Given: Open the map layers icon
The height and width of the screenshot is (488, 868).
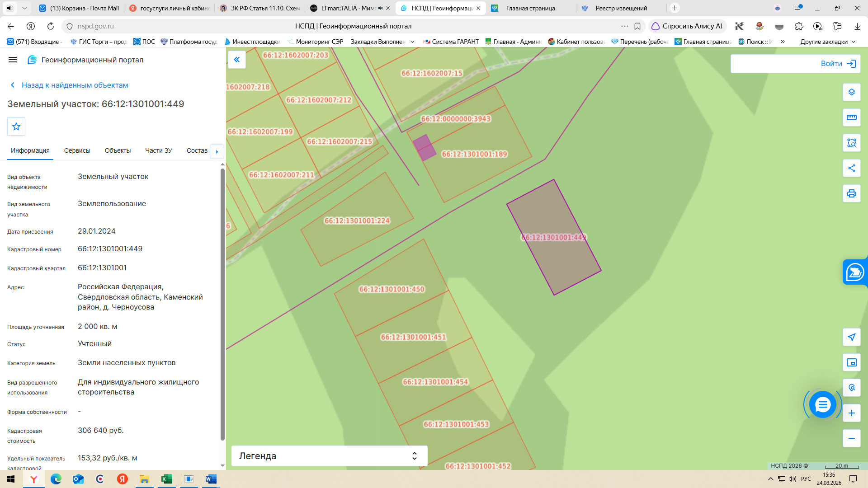Looking at the screenshot, I should click(x=852, y=92).
